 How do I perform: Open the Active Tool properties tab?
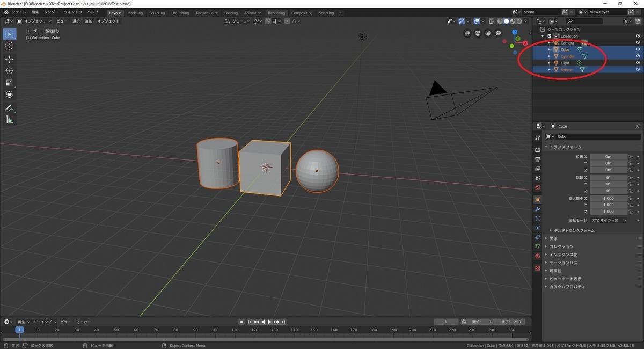click(x=537, y=138)
